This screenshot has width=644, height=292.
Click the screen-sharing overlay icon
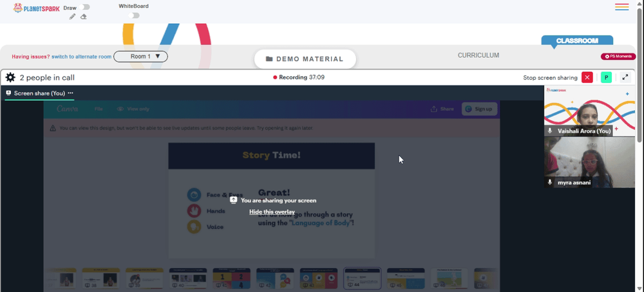point(233,200)
